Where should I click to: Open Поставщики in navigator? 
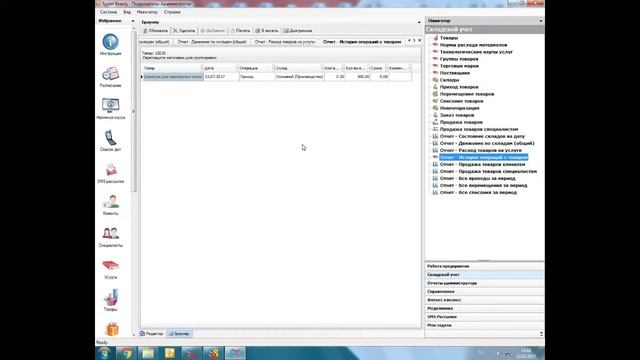(455, 73)
